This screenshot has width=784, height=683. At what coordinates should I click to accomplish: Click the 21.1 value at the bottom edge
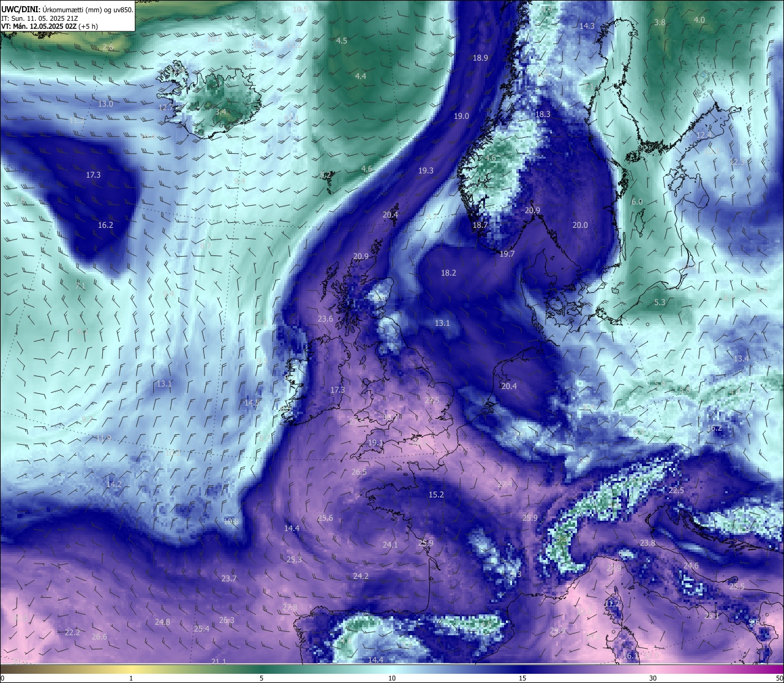click(x=219, y=662)
